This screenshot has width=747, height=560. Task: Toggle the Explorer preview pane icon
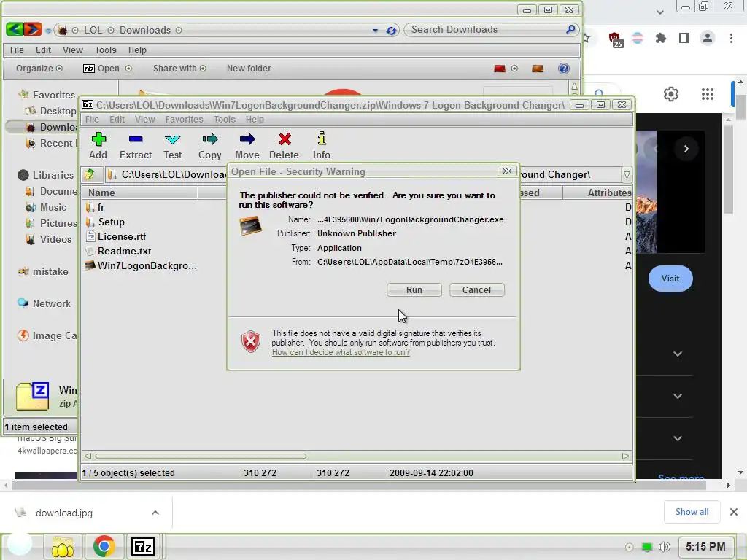[x=538, y=69]
